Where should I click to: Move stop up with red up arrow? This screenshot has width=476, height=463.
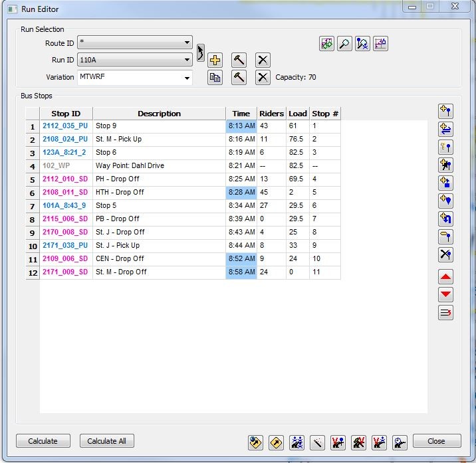445,277
